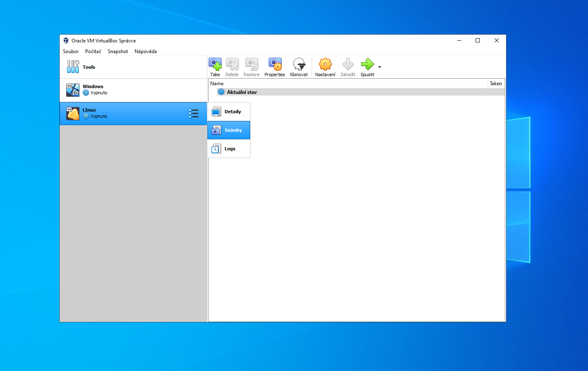
Task: Open the Nápověda menu
Action: tap(146, 51)
